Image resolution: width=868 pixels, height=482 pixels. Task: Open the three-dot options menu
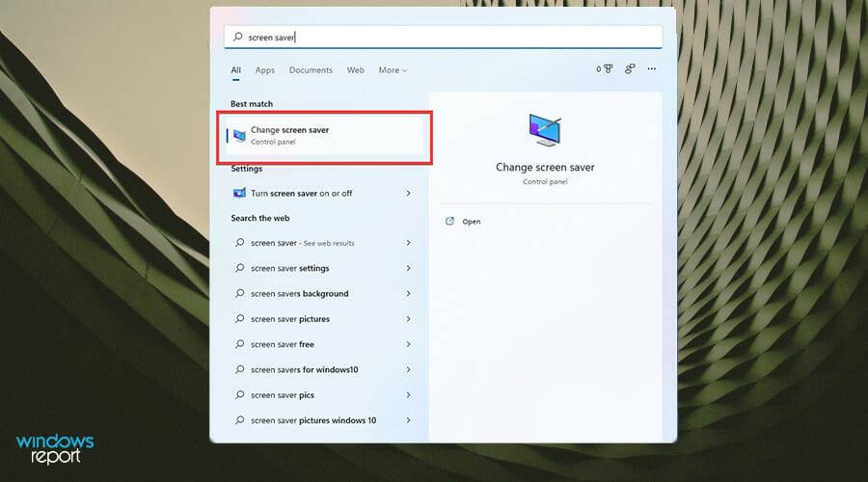click(652, 69)
